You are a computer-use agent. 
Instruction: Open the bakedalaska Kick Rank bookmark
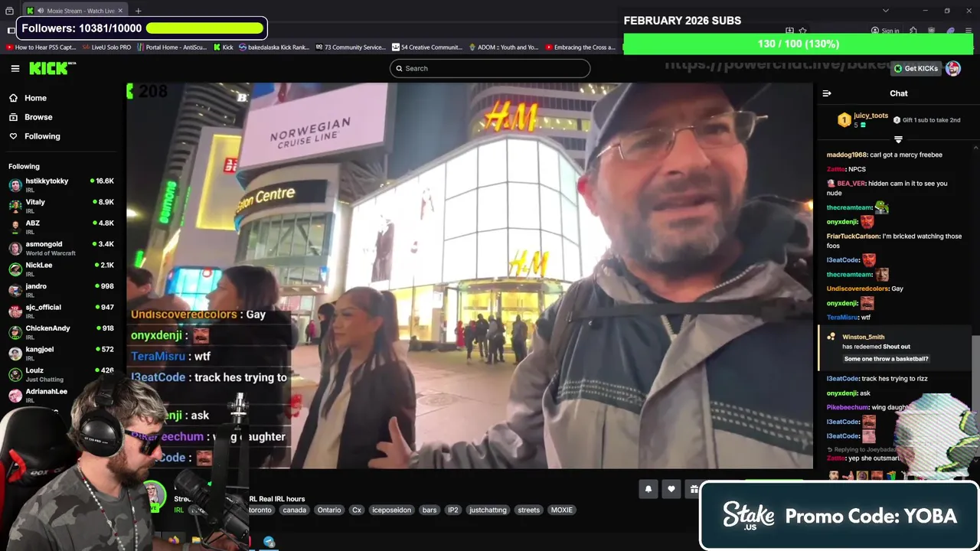click(274, 47)
